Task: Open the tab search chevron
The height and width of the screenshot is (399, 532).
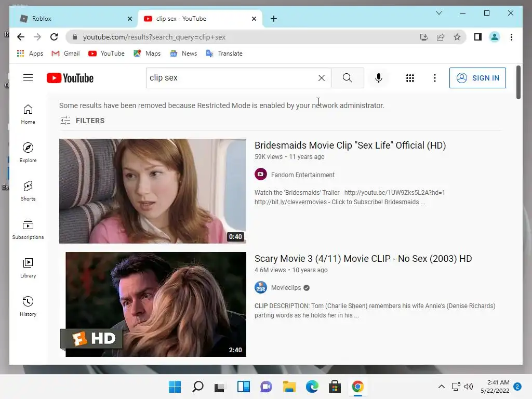Action: point(438,13)
